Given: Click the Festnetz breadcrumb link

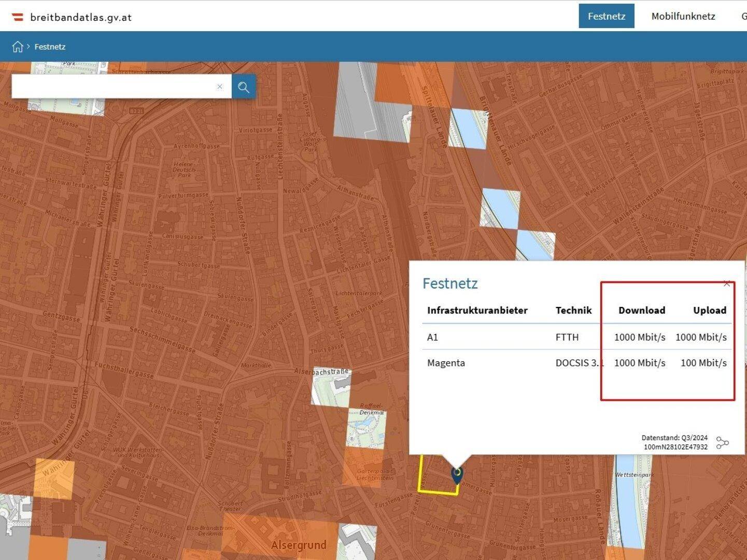Looking at the screenshot, I should click(x=50, y=47).
